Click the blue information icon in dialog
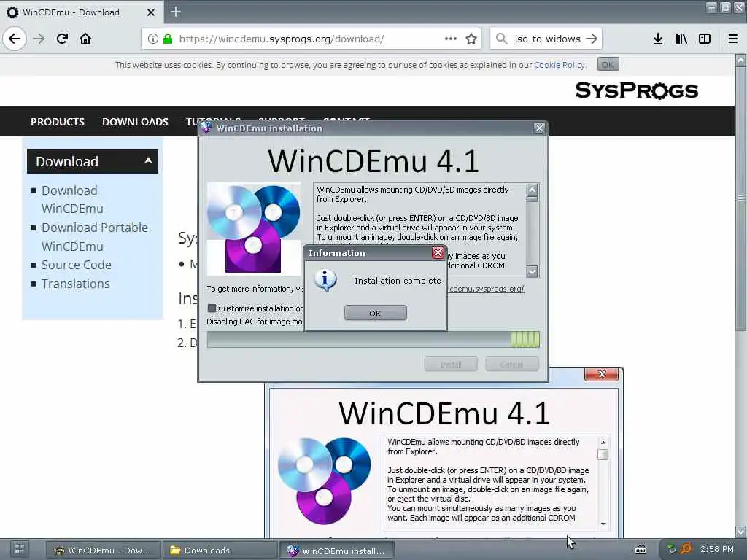The image size is (747, 560). tap(326, 281)
